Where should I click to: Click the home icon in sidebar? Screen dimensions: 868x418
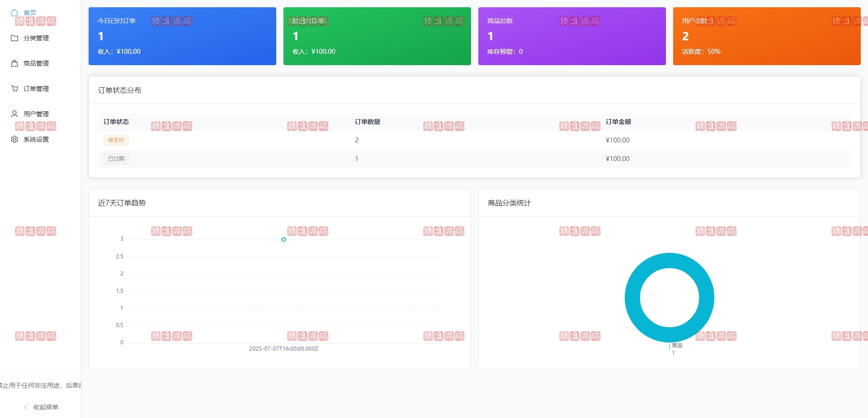(14, 13)
